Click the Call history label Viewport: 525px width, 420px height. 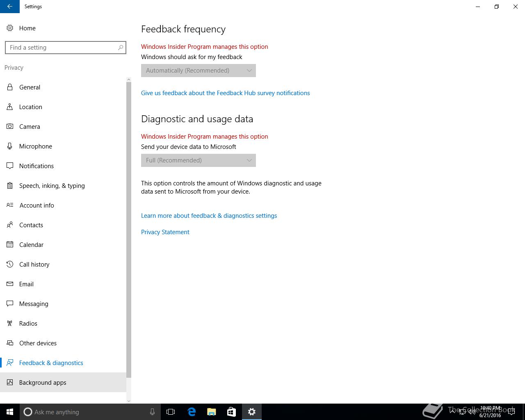pyautogui.click(x=34, y=265)
